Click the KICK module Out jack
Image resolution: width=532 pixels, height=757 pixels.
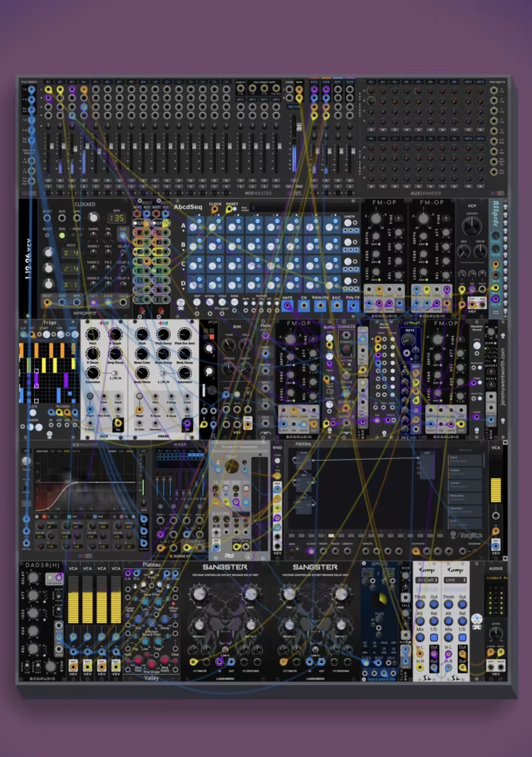(x=118, y=423)
